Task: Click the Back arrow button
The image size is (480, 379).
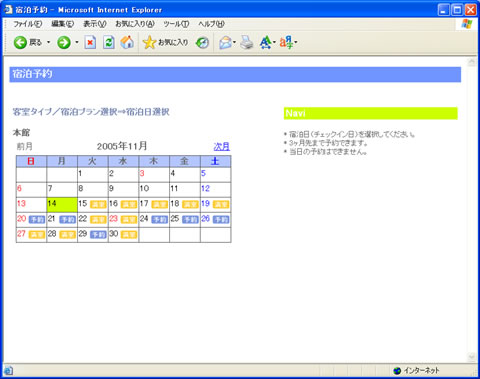Action: pyautogui.click(x=20, y=43)
